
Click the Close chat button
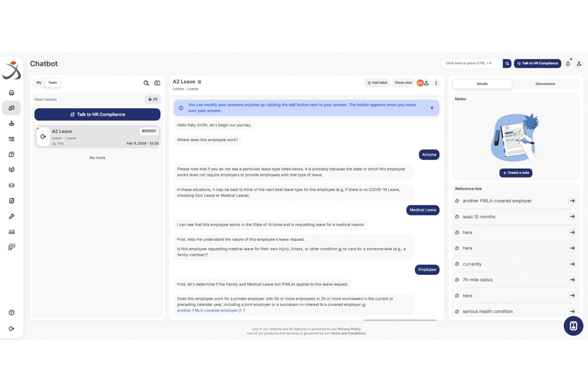coord(403,83)
